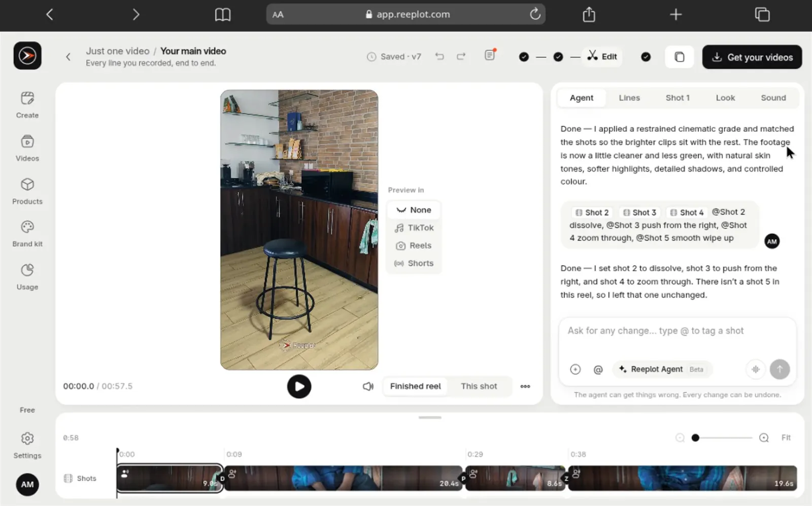Click the timeline zoom slider handle

click(x=695, y=438)
